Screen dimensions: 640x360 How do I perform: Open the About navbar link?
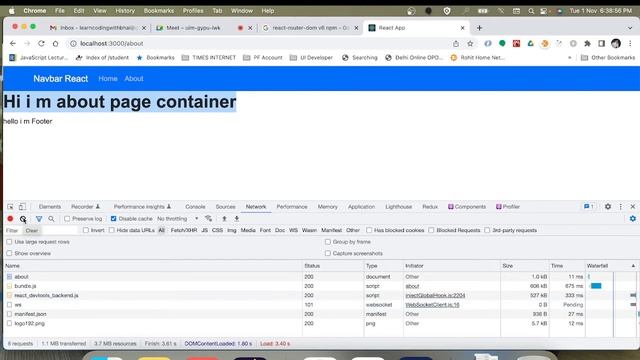tap(134, 79)
